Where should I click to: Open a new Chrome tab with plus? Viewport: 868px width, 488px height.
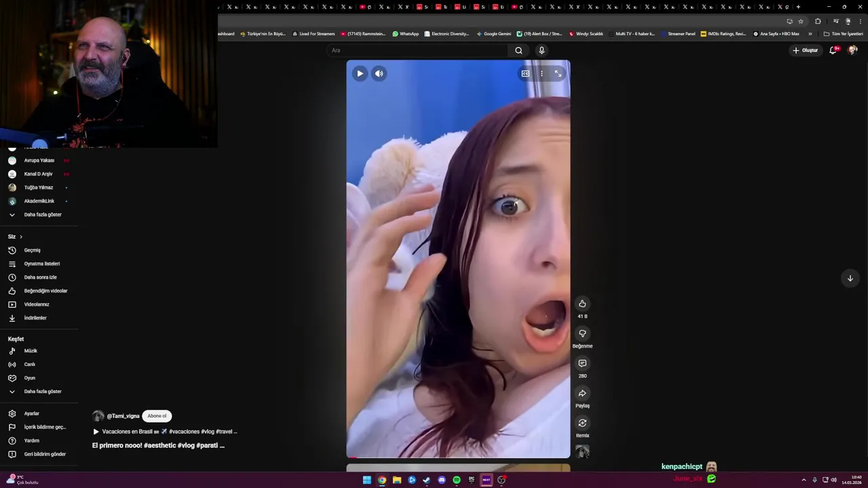[x=798, y=7]
